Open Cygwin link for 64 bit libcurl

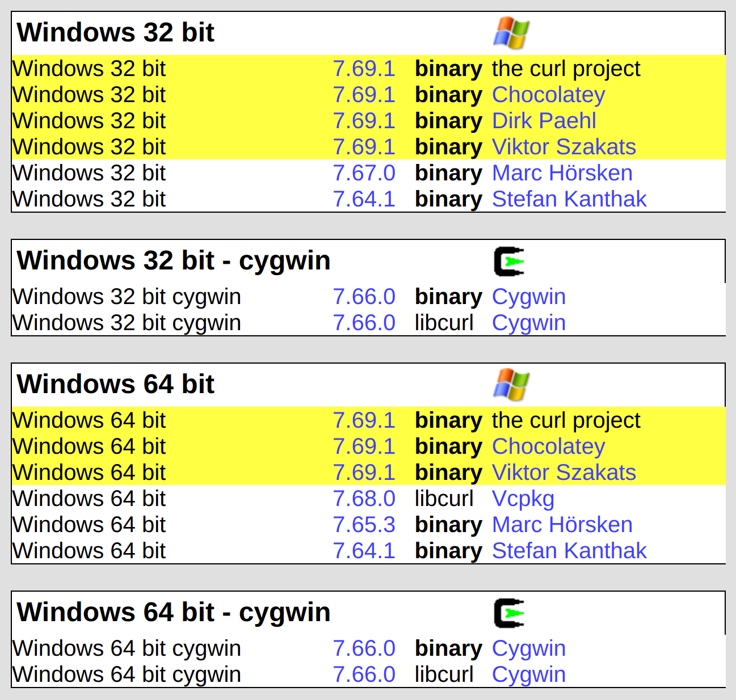(x=528, y=674)
